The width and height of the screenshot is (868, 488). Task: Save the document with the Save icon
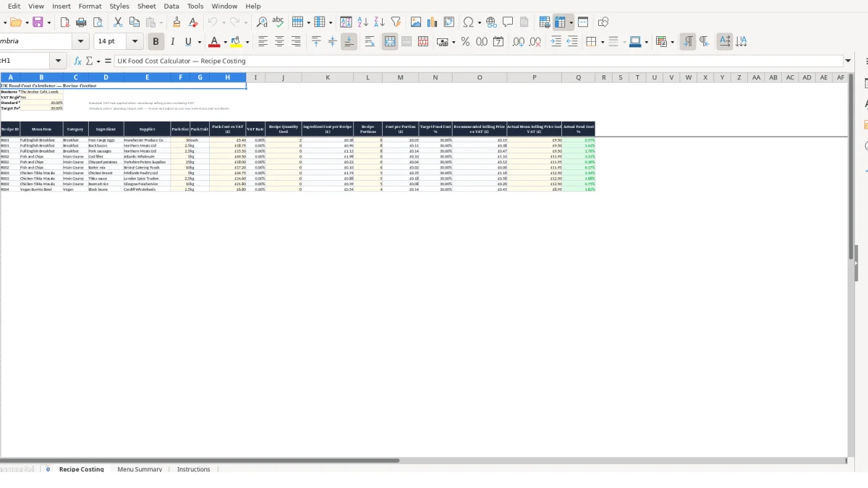pos(38,22)
